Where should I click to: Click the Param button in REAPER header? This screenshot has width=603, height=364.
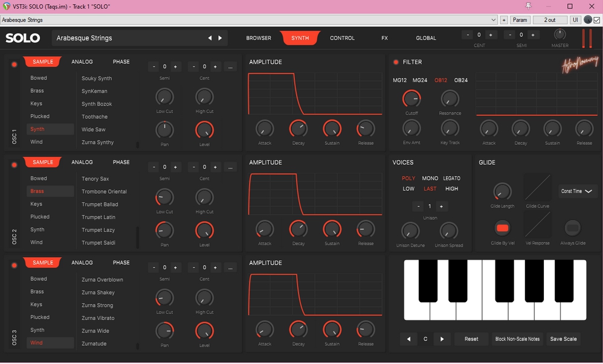tap(520, 20)
